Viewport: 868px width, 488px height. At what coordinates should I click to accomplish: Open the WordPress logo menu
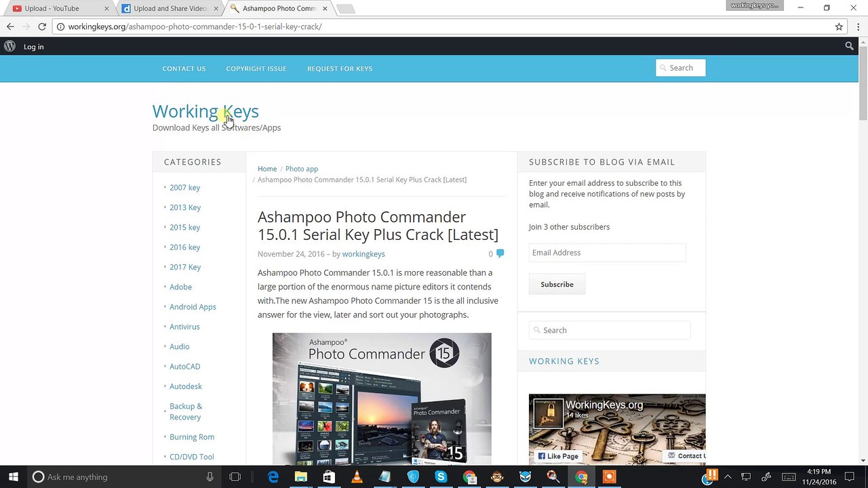(x=9, y=46)
